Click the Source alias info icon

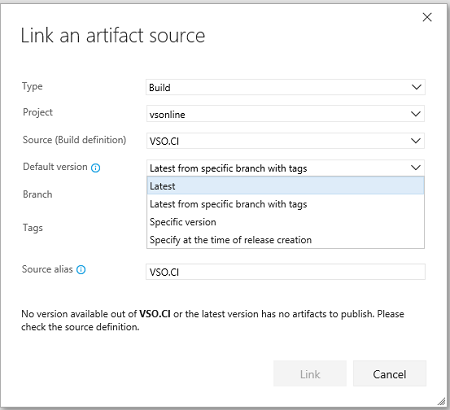coord(81,269)
